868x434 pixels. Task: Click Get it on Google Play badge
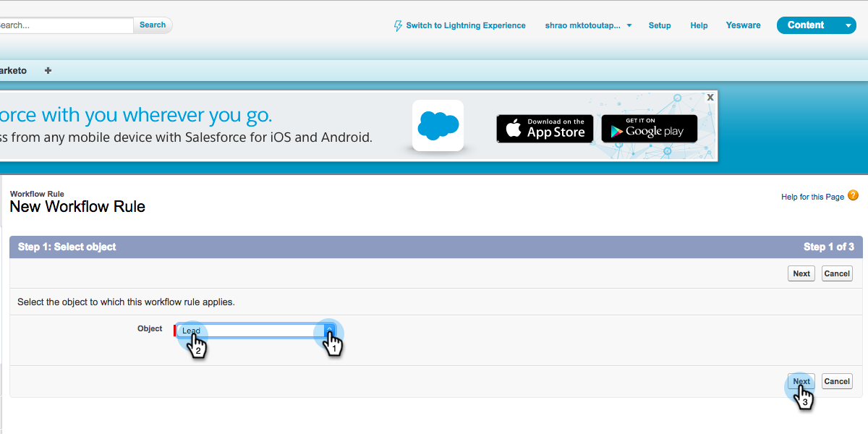[650, 129]
